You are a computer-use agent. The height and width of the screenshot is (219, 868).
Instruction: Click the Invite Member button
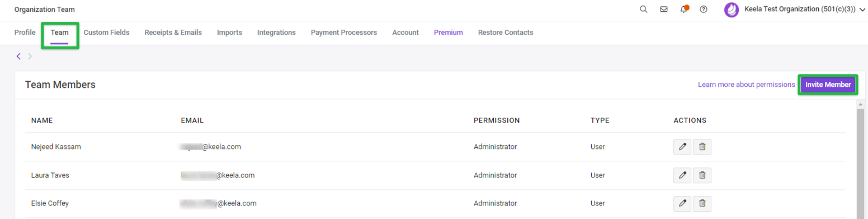coord(828,85)
